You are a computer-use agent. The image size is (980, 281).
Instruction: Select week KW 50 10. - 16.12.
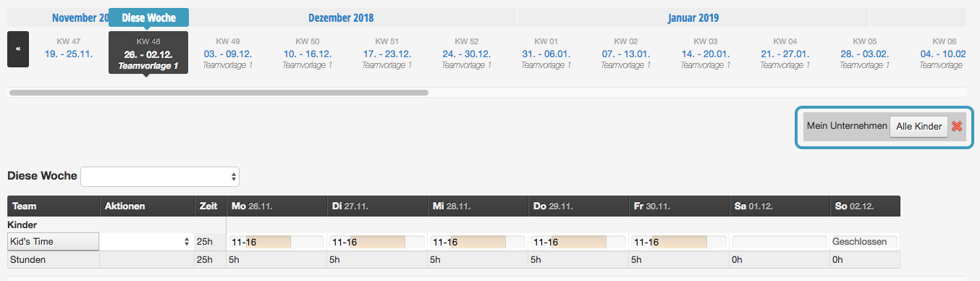(x=308, y=54)
